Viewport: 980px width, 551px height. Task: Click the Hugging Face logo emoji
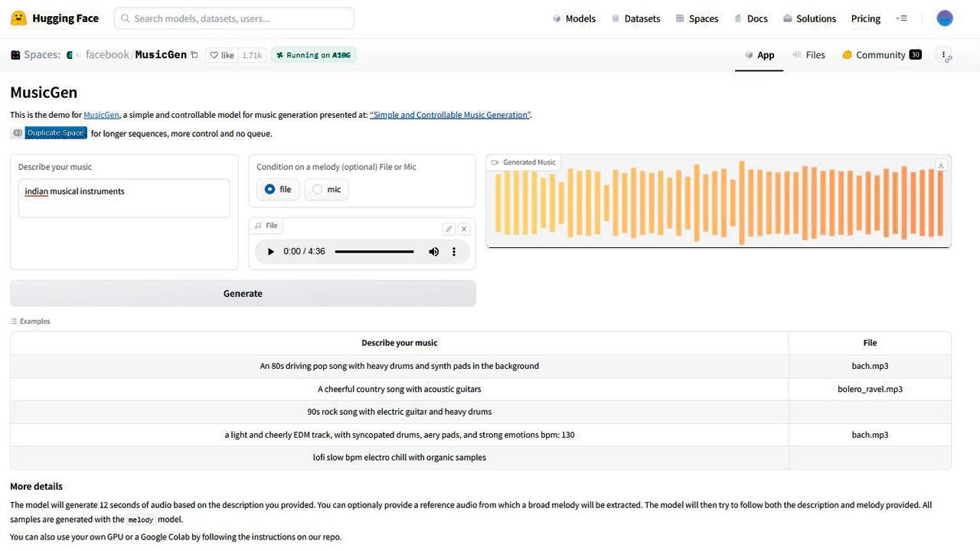pos(19,18)
